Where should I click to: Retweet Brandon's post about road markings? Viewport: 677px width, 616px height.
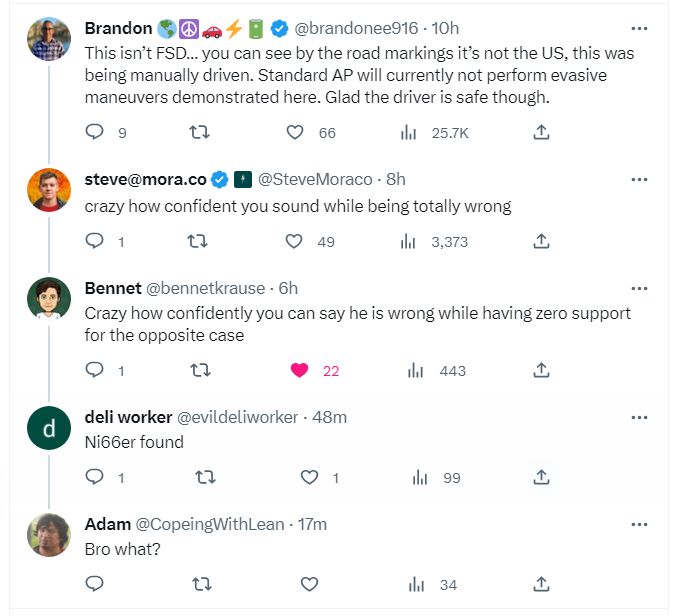tap(198, 132)
